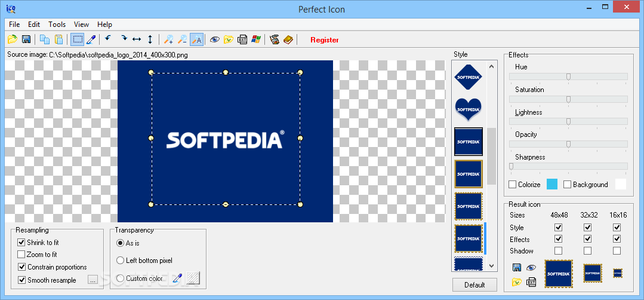Image resolution: width=644 pixels, height=300 pixels.
Task: Save result icon with floppy in Result icon panel
Action: 517,268
